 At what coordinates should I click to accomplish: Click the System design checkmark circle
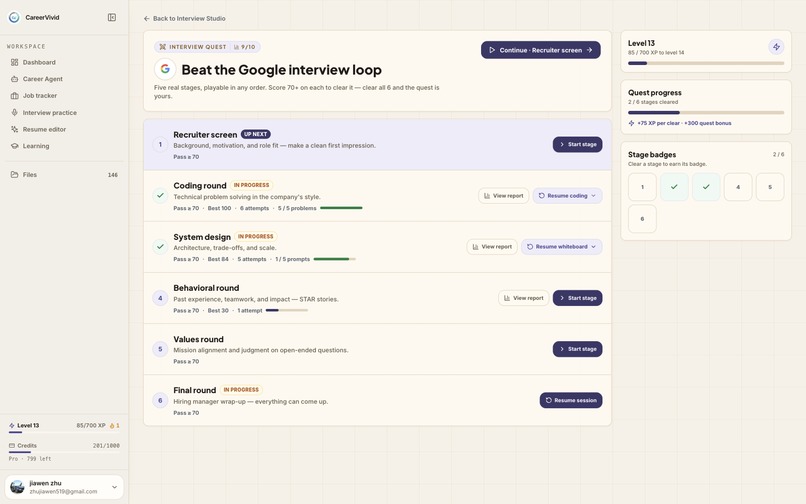pos(160,247)
